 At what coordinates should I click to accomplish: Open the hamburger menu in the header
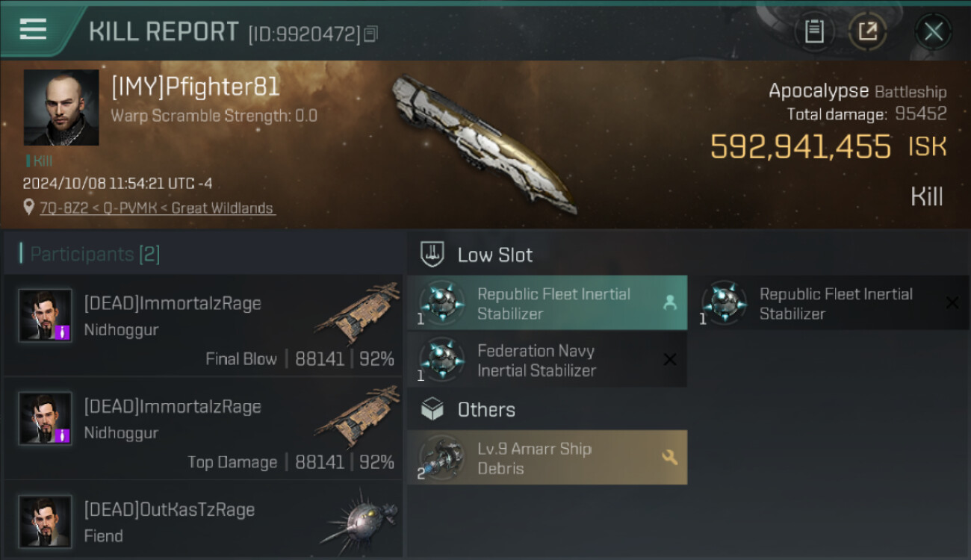(33, 30)
